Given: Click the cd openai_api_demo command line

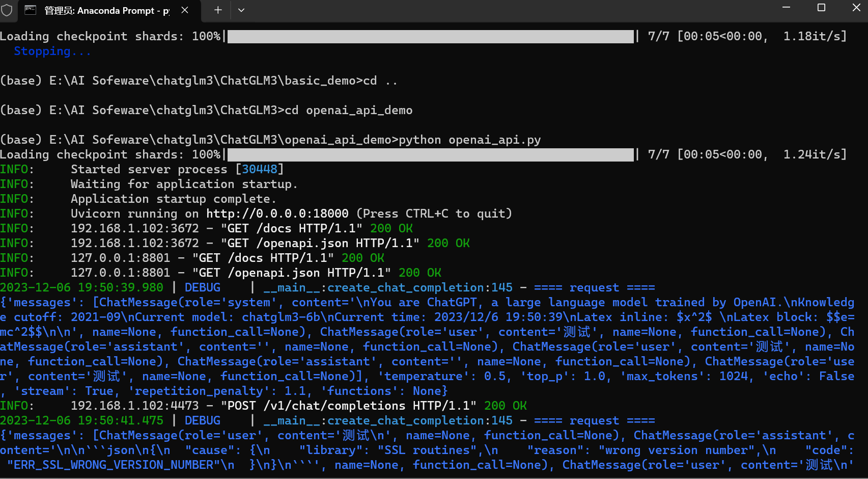Looking at the screenshot, I should click(206, 111).
